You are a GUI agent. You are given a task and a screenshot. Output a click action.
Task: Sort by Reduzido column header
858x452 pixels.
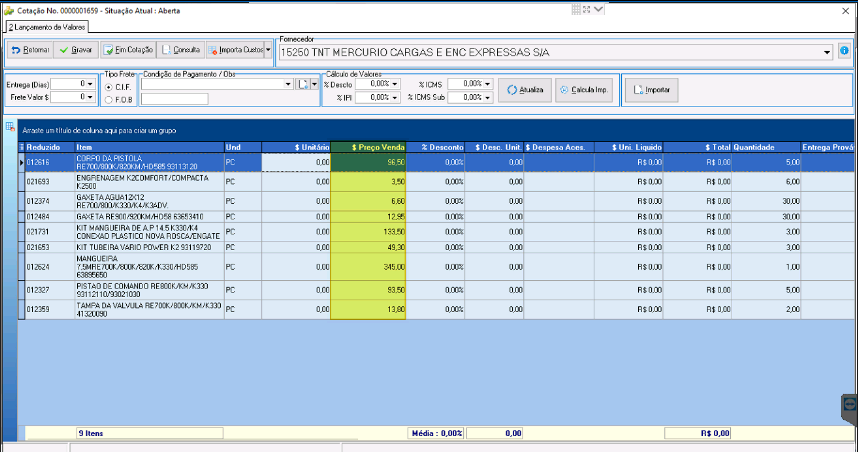pyautogui.click(x=50, y=147)
